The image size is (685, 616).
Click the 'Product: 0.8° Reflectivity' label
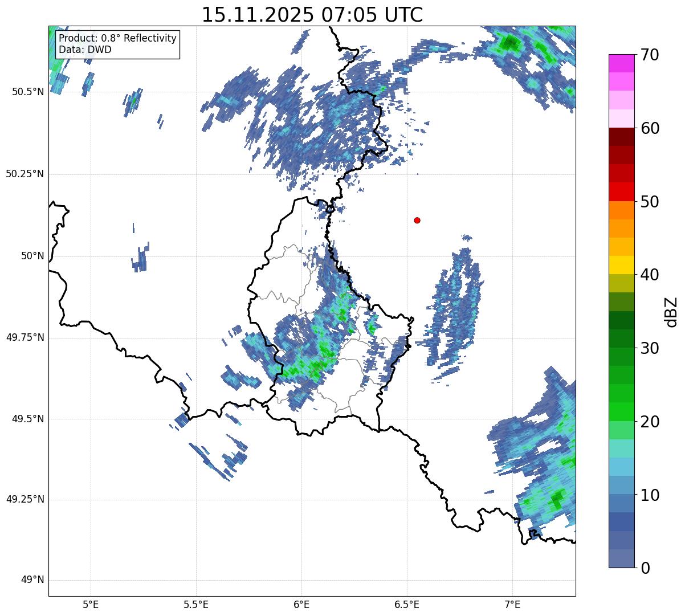coord(118,38)
